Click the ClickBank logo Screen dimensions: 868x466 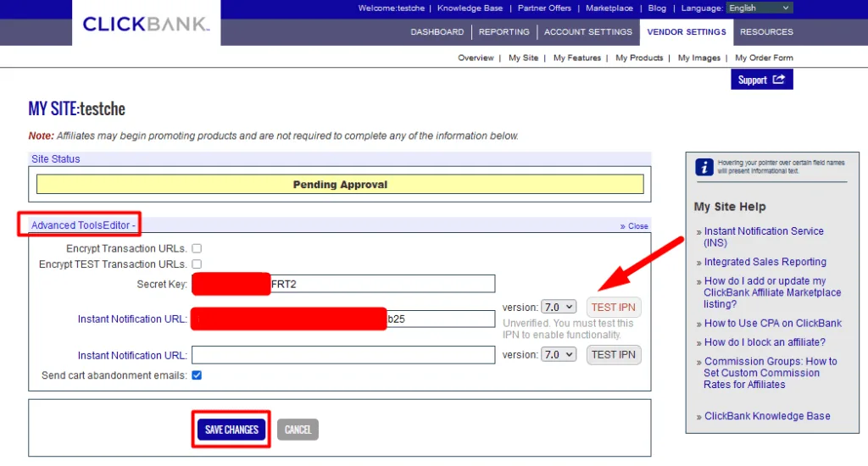[146, 24]
